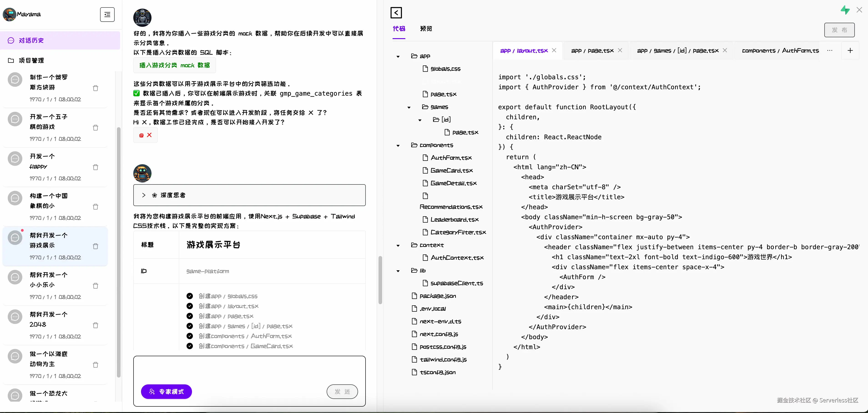Toggle checkmark for 创建app / page.tsx
868x413 pixels.
pyautogui.click(x=190, y=316)
